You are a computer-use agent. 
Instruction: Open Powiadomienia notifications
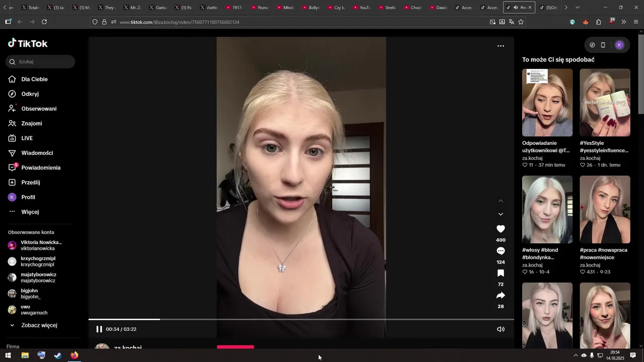click(41, 167)
